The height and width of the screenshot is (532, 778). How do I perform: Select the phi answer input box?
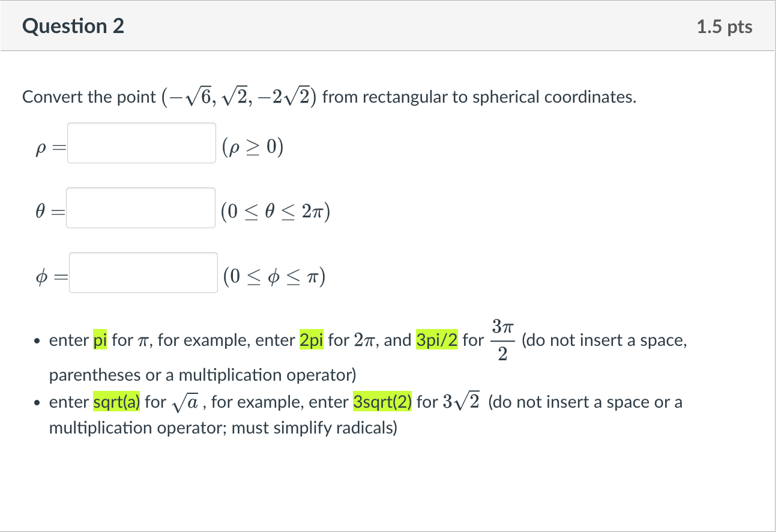coord(143,273)
